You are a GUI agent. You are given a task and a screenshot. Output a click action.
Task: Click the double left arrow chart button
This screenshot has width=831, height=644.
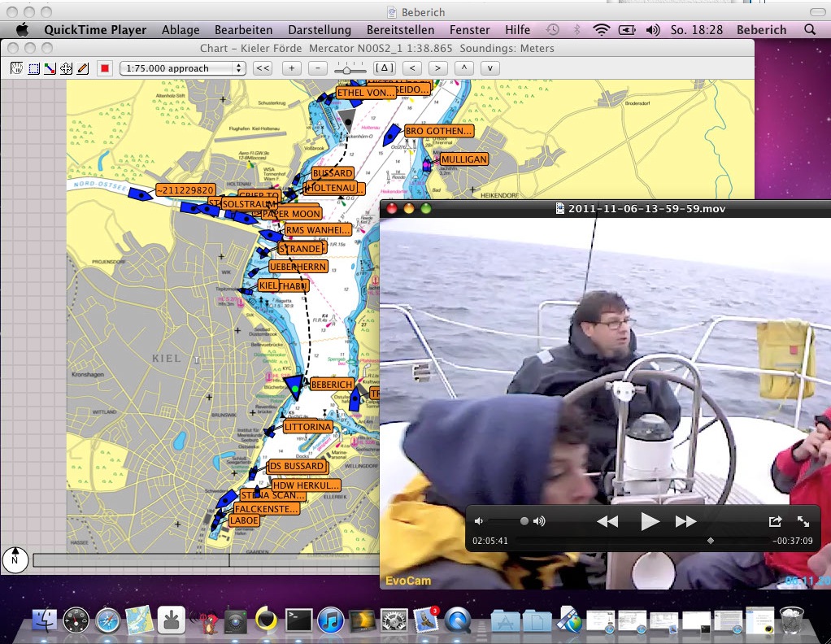coord(263,68)
